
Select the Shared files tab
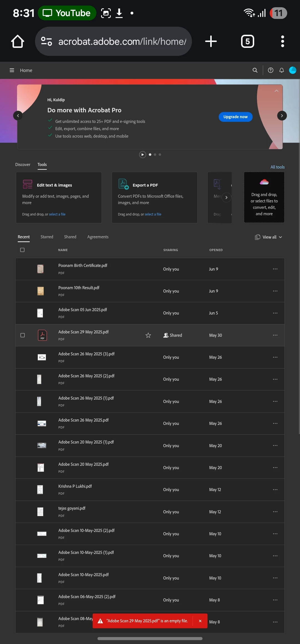[70, 237]
